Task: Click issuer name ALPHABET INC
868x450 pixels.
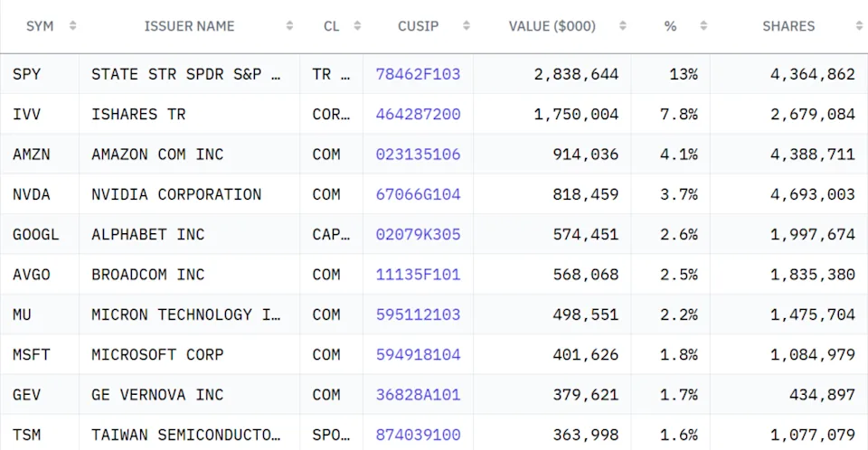Action: pyautogui.click(x=147, y=235)
